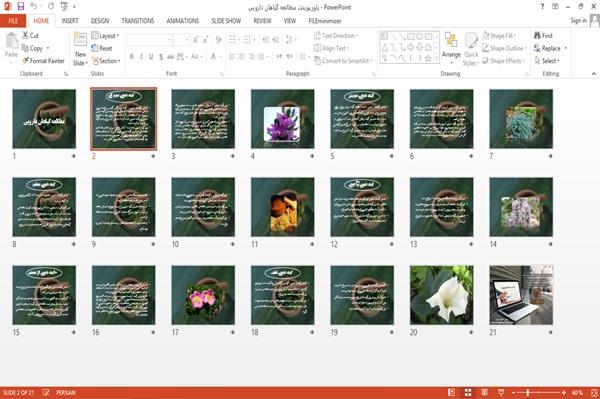Click Increase Font Size icon

(196, 39)
